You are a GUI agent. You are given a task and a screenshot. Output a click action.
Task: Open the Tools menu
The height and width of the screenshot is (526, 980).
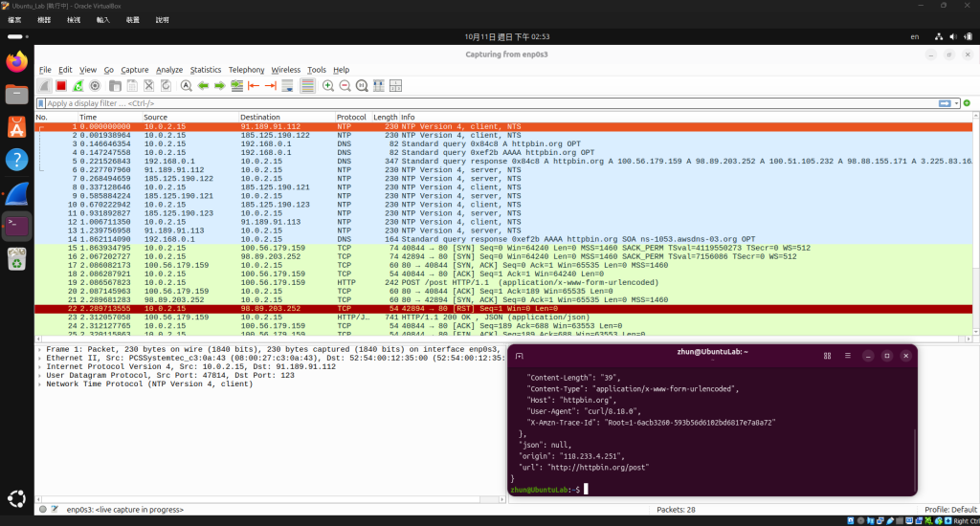point(316,70)
